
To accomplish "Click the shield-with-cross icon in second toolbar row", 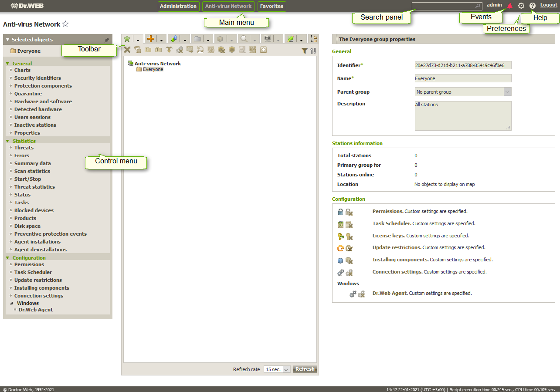I will click(x=221, y=50).
